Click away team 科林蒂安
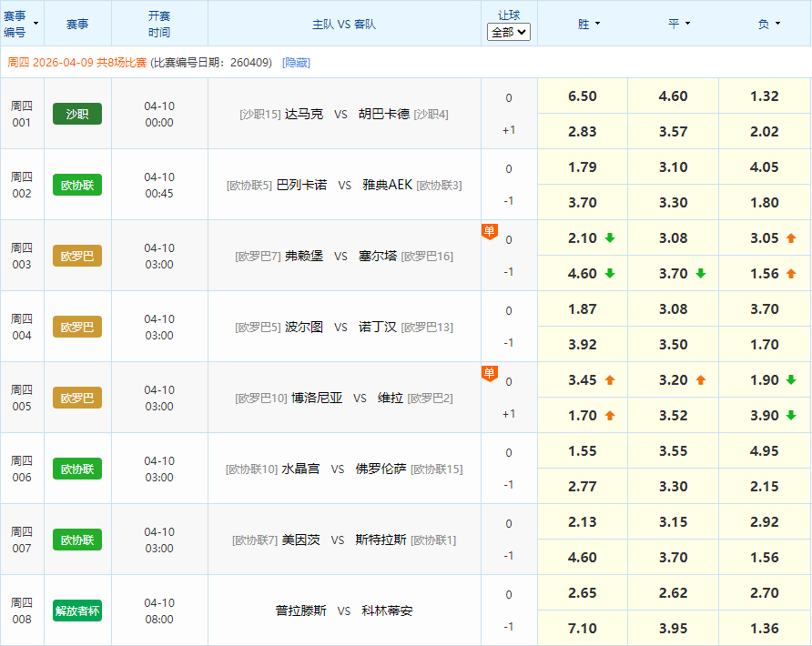812x646 pixels. [388, 611]
